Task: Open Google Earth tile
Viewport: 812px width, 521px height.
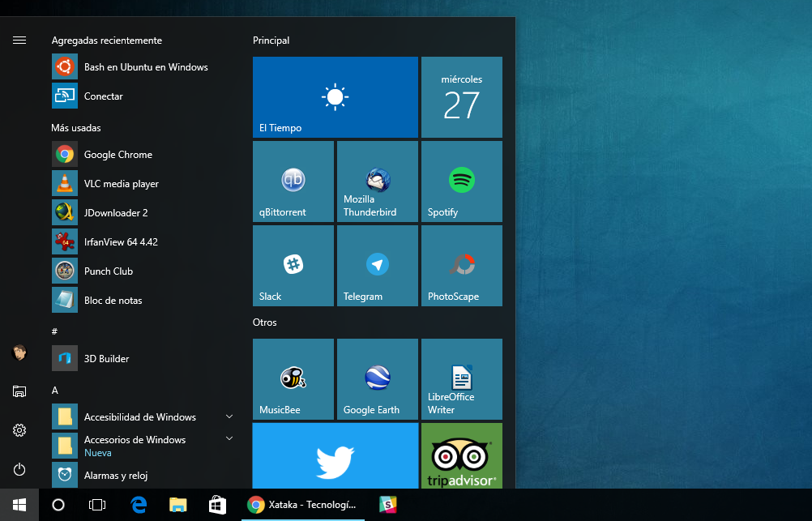Action: (x=378, y=379)
